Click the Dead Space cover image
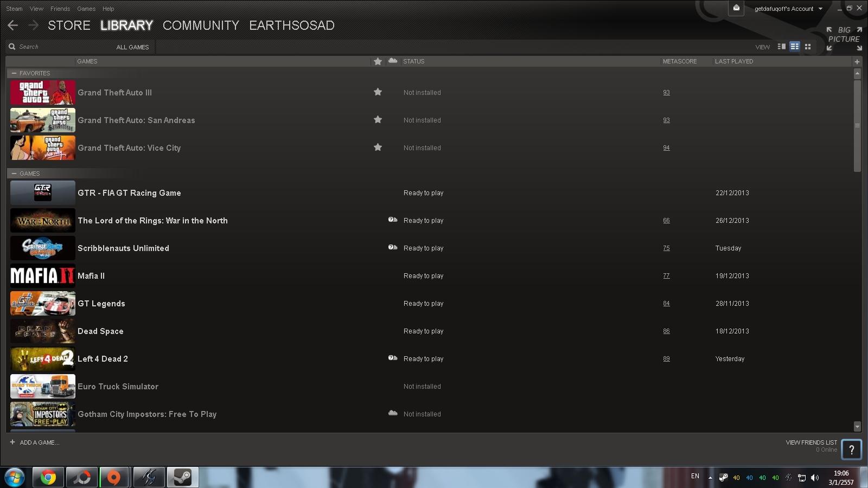The height and width of the screenshot is (488, 868). [43, 331]
